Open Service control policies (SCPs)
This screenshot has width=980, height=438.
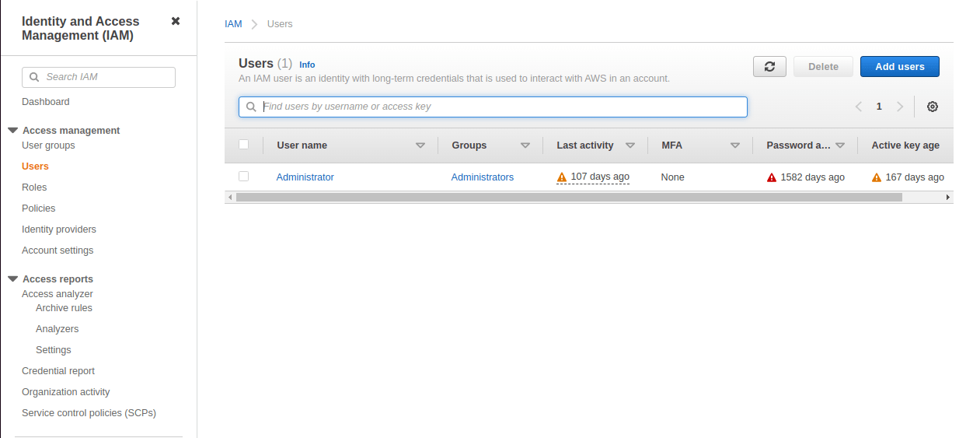pyautogui.click(x=89, y=413)
